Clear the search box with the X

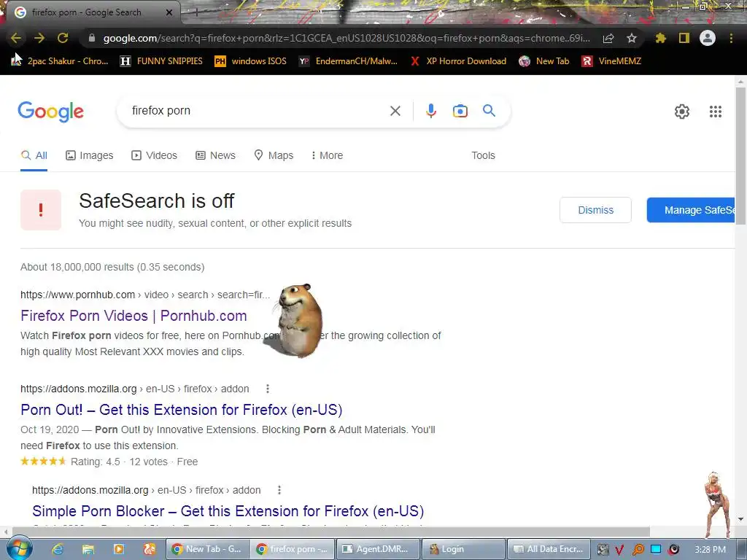(x=395, y=111)
